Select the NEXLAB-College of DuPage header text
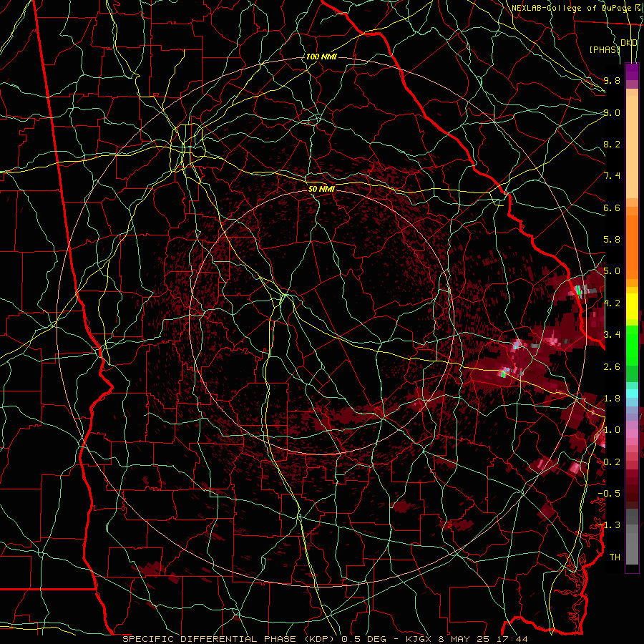The image size is (644, 644). click(x=571, y=8)
